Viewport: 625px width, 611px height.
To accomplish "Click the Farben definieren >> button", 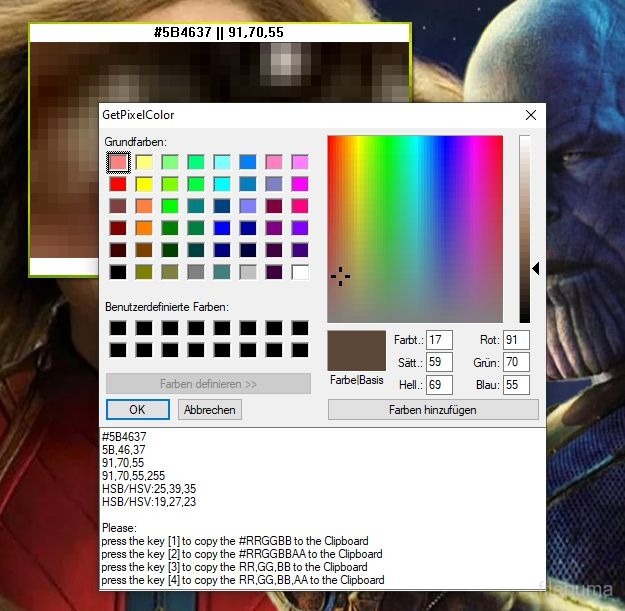I will 208,384.
